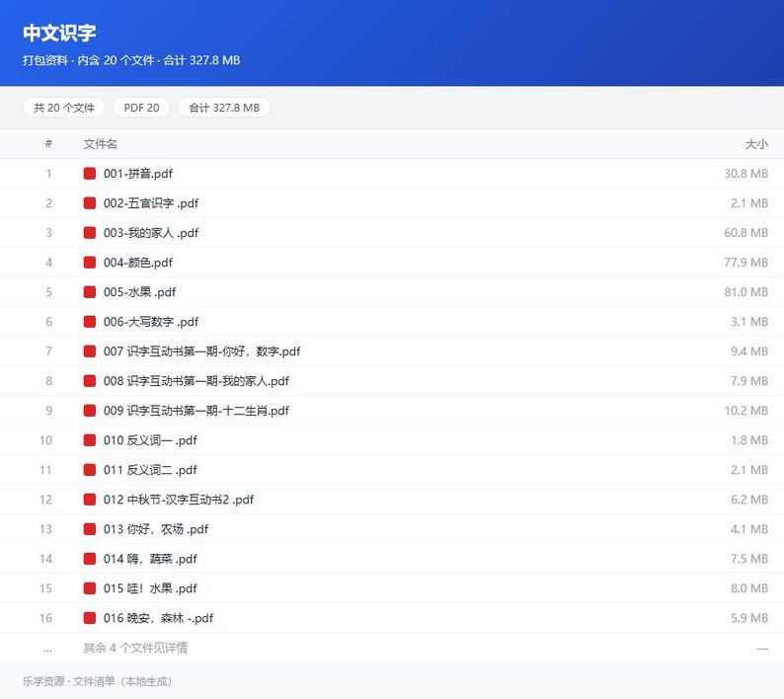Select file name 010 反义词一 .pdf
This screenshot has height=699, width=784.
click(150, 440)
